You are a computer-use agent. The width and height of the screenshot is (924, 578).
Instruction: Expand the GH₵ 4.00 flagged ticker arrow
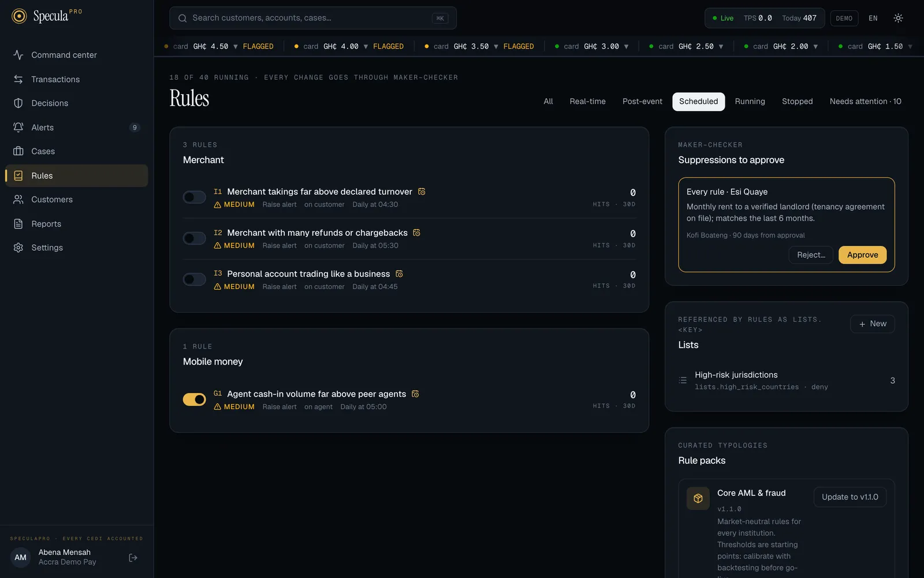(x=366, y=46)
